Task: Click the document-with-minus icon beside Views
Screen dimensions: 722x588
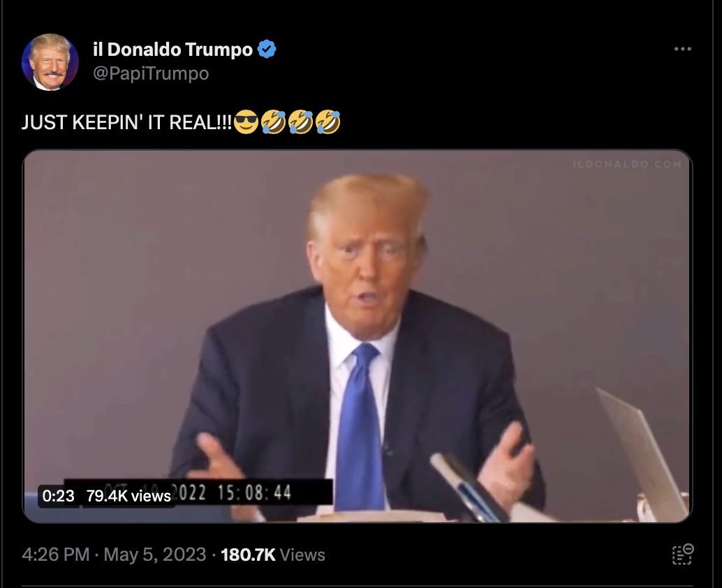Action: pos(682,554)
